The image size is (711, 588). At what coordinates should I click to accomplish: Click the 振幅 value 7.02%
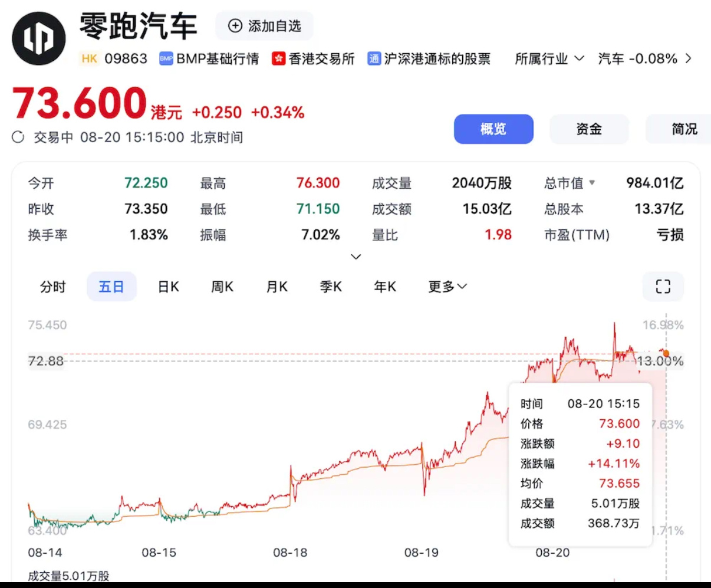(321, 235)
